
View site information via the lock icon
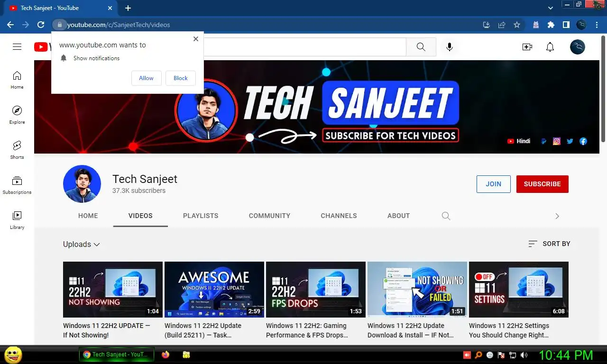coord(59,25)
